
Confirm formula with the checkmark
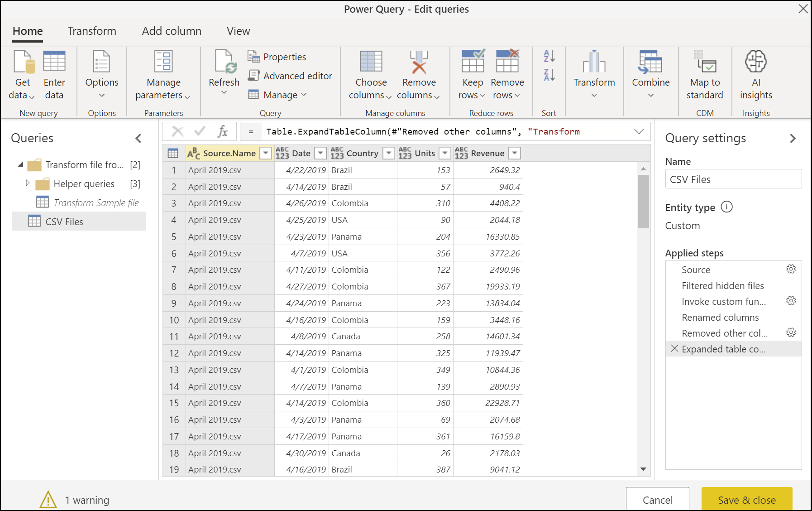pos(200,131)
